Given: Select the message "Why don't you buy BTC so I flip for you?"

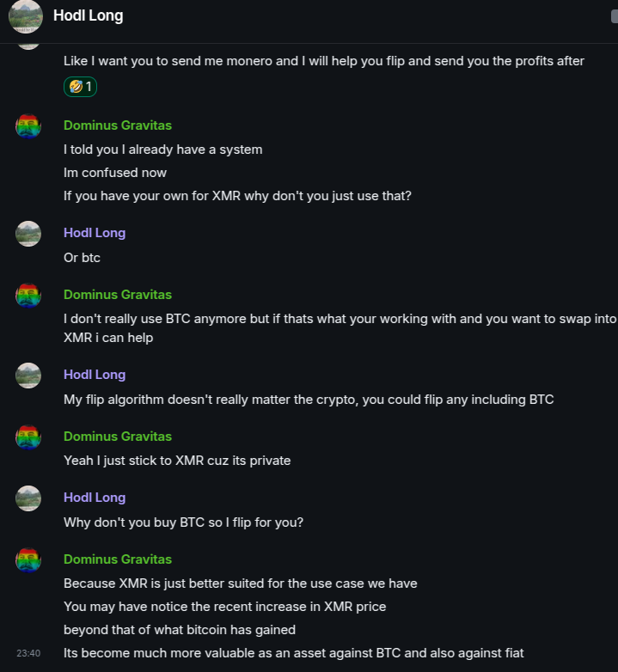Looking at the screenshot, I should 183,522.
